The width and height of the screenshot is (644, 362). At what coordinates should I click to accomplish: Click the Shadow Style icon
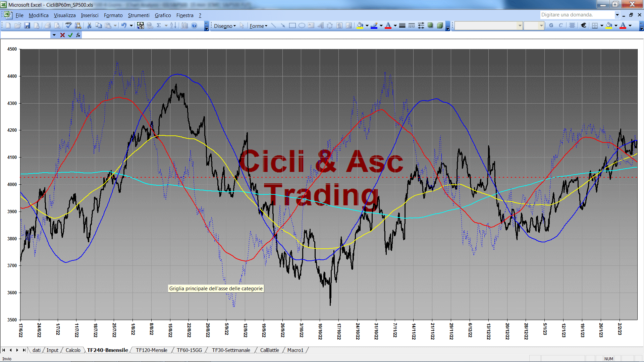tap(430, 25)
